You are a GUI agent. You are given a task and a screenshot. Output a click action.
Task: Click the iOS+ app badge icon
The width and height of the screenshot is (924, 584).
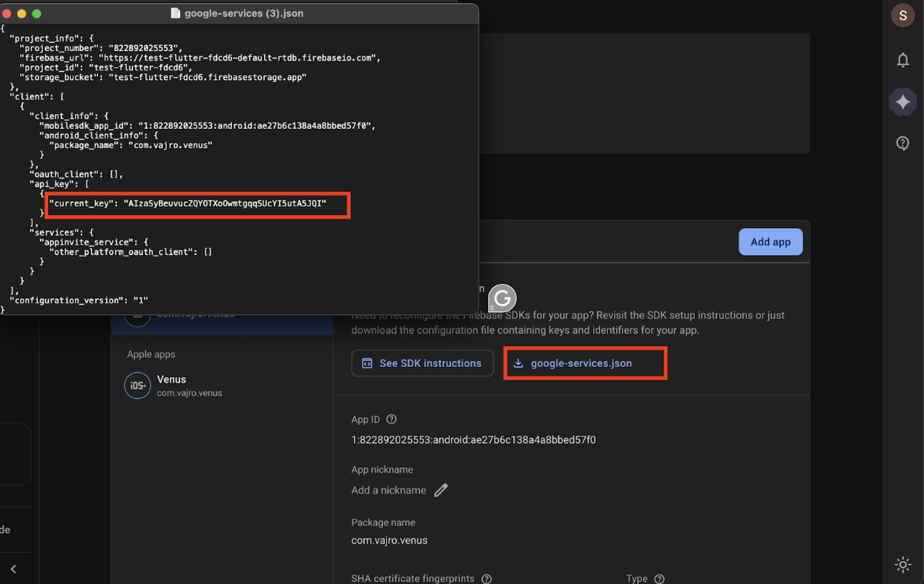pos(137,385)
